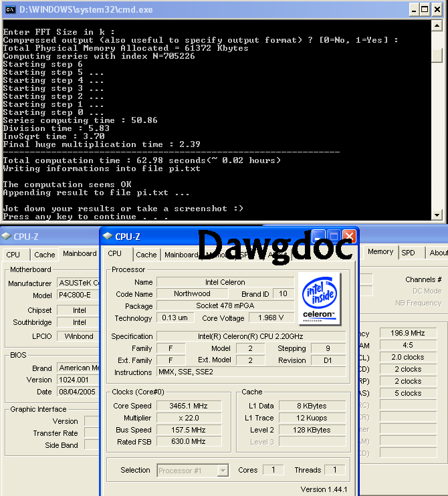Click the Northwood code name value
Image resolution: width=448 pixels, height=496 pixels.
pyautogui.click(x=192, y=293)
